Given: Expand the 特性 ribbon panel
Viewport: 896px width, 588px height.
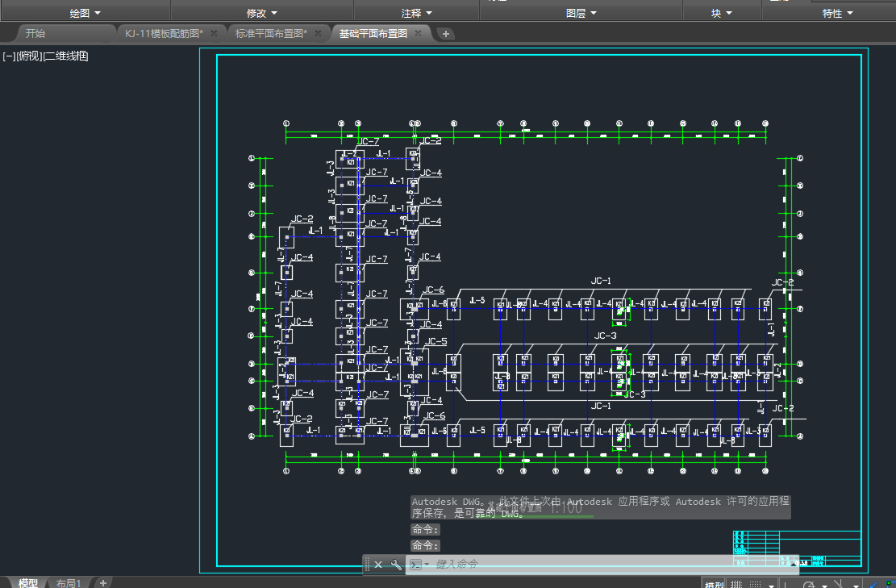Looking at the screenshot, I should pos(838,13).
